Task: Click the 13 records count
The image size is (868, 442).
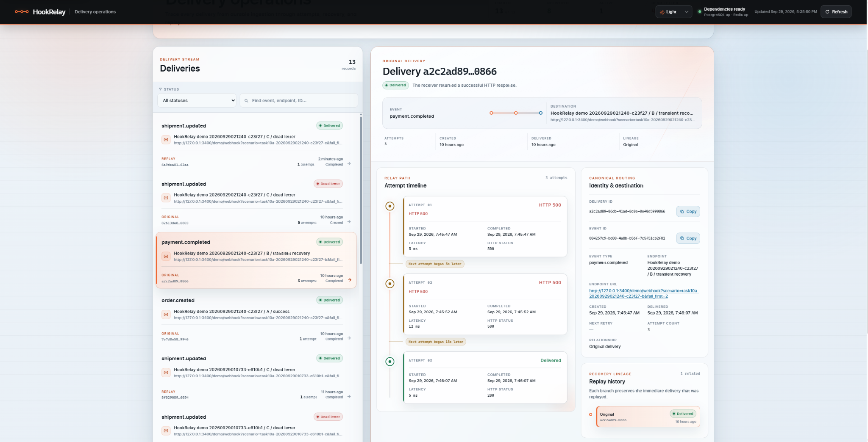Action: click(349, 64)
